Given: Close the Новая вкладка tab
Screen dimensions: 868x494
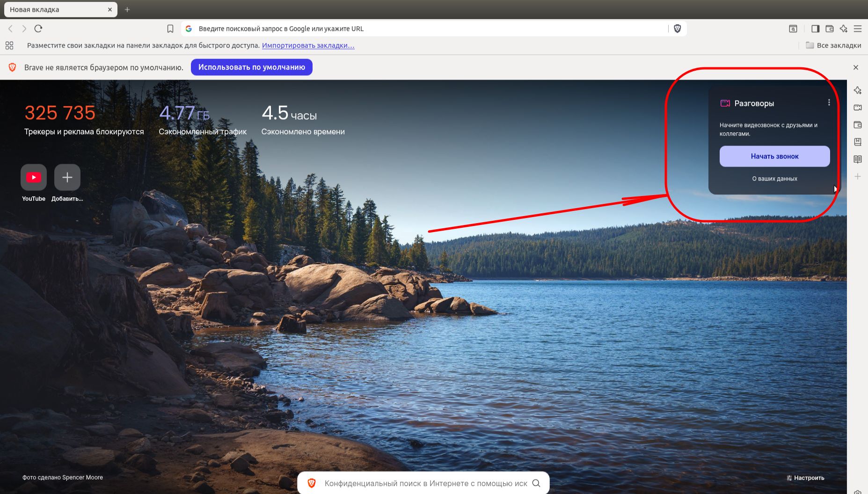Looking at the screenshot, I should click(x=110, y=9).
